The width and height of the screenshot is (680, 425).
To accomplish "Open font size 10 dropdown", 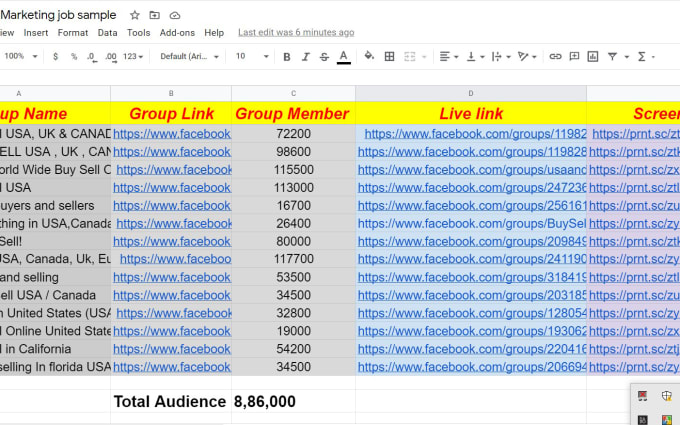I will coord(252,56).
